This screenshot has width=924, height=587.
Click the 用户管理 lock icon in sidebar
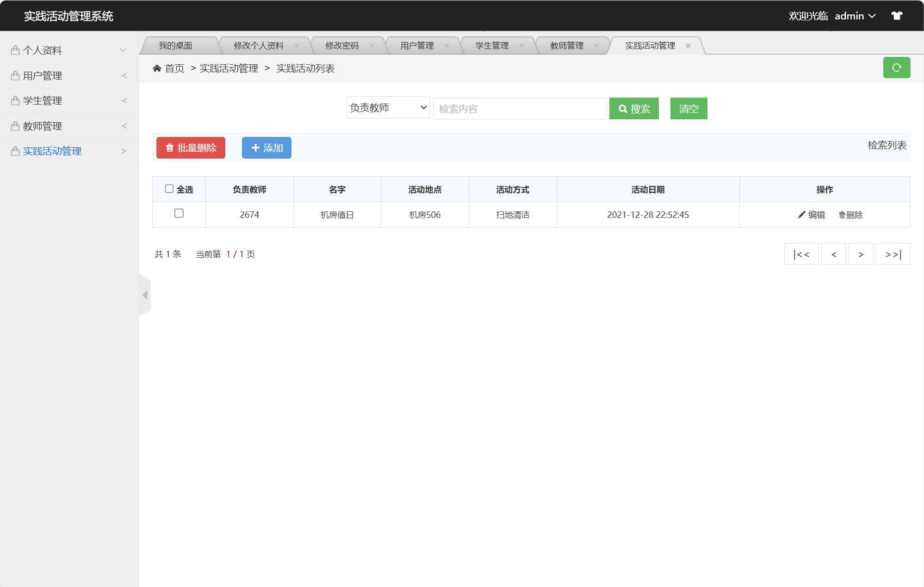[14, 75]
